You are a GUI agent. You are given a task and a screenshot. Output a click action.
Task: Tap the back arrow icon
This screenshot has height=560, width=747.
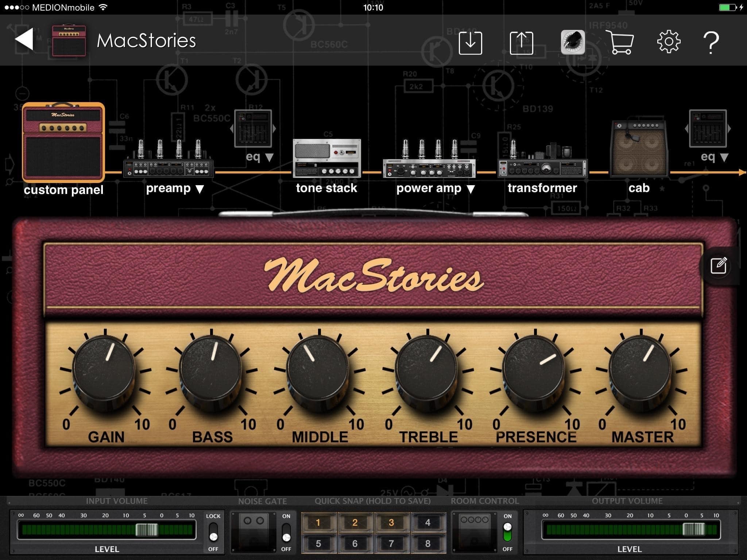pos(24,39)
